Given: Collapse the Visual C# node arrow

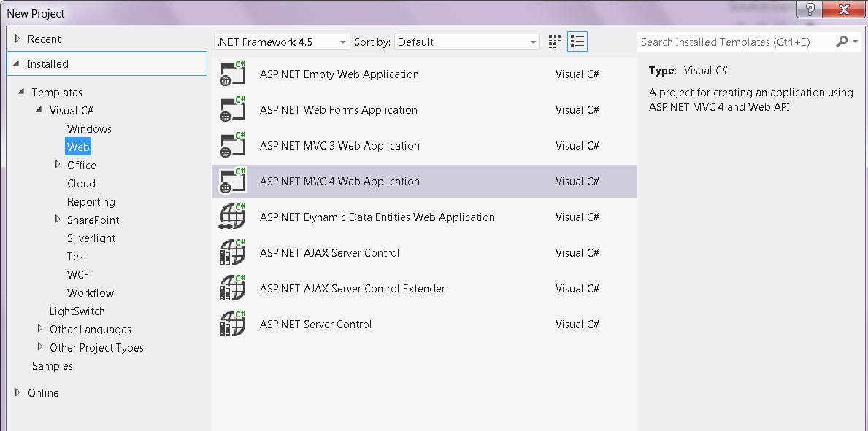Looking at the screenshot, I should 39,109.
